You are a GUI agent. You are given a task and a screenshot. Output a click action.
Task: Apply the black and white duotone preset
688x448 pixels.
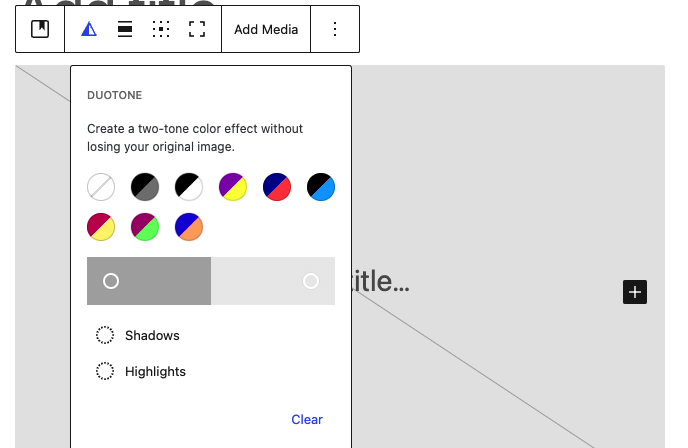(x=189, y=187)
